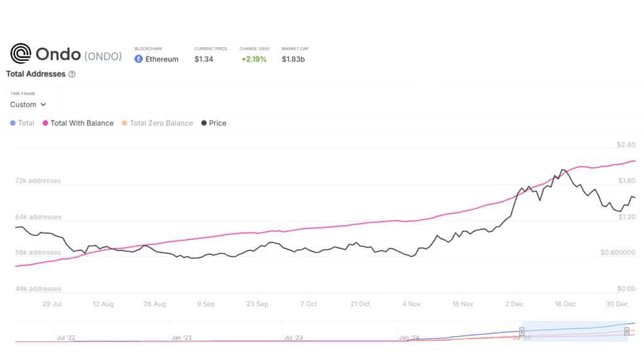Screen dimensions: 644x363
Task: Click the $0.00 price axis label
Action: pyautogui.click(x=626, y=288)
